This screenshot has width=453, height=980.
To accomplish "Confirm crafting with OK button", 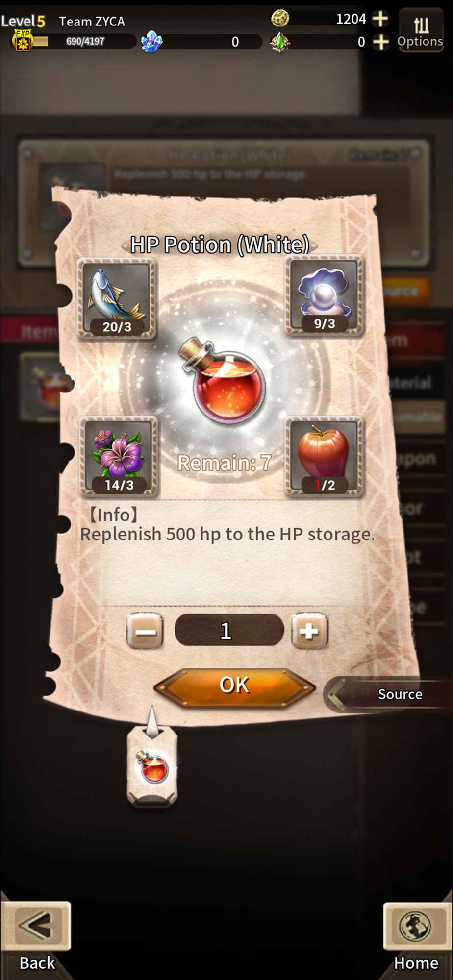I will [x=234, y=686].
